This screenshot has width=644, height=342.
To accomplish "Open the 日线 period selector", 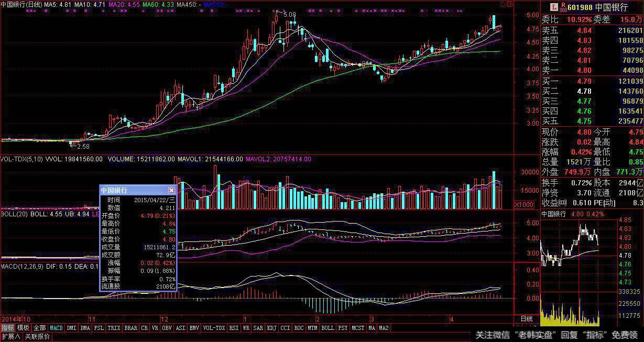I will pyautogui.click(x=526, y=318).
